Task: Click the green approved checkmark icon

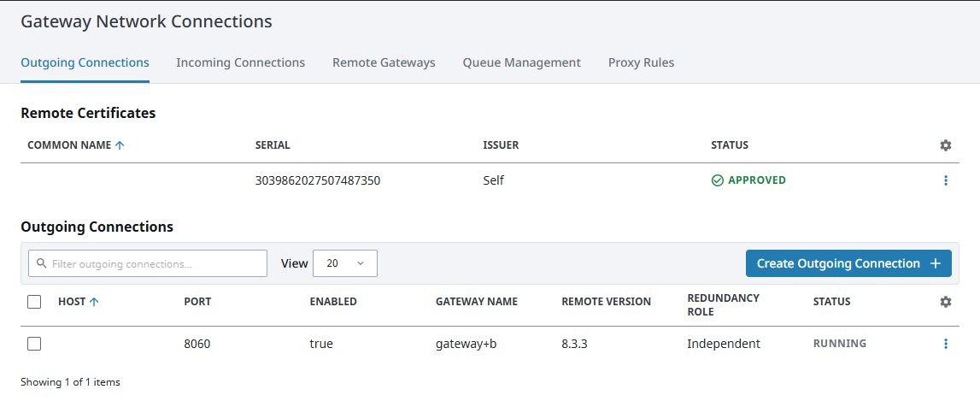Action: [x=718, y=180]
